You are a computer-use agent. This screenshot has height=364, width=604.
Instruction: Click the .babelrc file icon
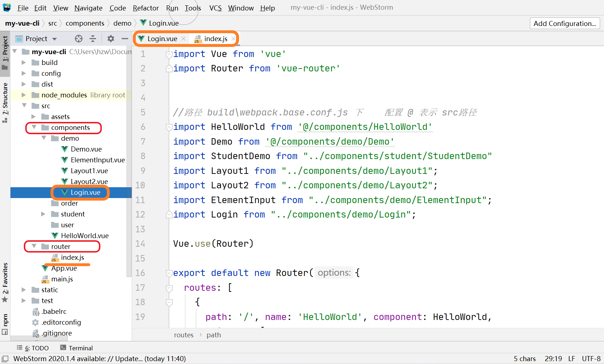pos(35,312)
